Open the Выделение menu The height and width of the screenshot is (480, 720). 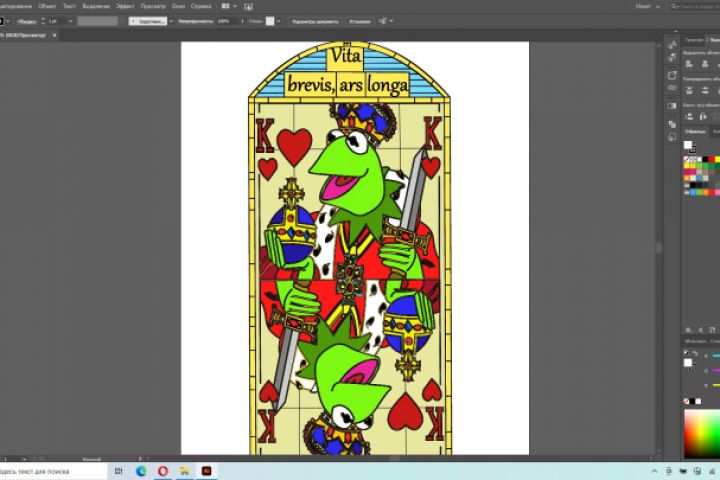[x=96, y=6]
